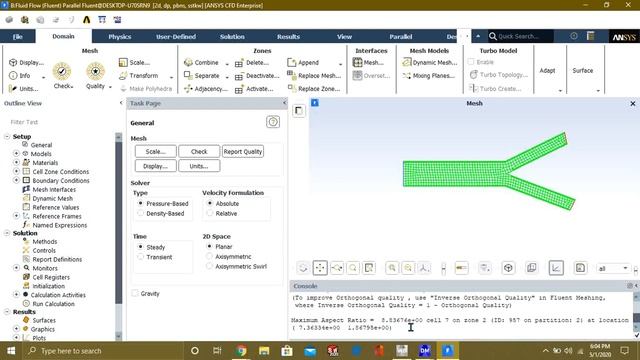Click the Outline View vertical scrollbar
Viewport: 640px width, 360px height.
point(119,236)
